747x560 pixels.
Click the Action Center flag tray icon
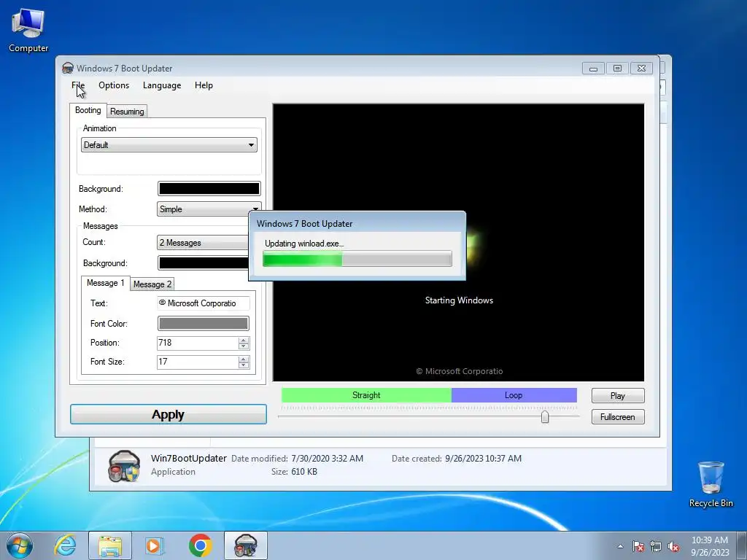click(638, 546)
